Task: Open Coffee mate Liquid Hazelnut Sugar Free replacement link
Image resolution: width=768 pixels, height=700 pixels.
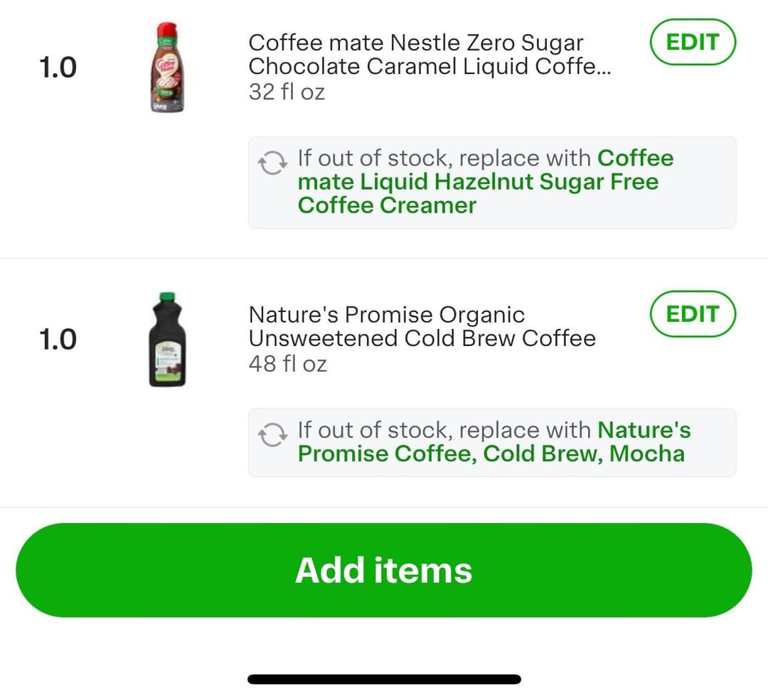Action: [486, 182]
